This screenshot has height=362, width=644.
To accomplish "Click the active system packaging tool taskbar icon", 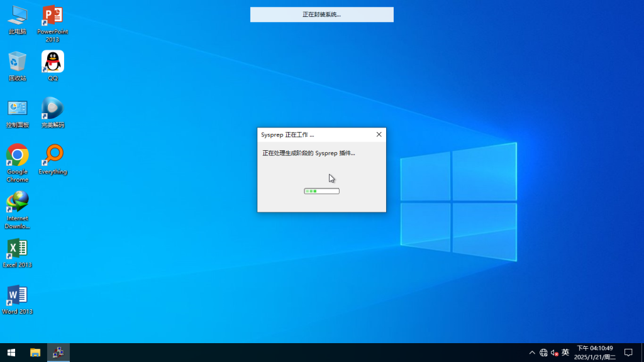I will tap(58, 353).
